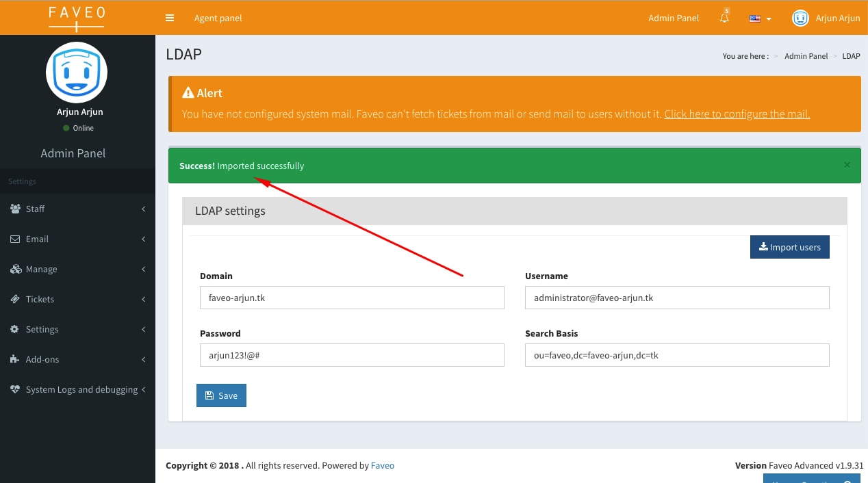Open the notifications bell

pos(724,18)
